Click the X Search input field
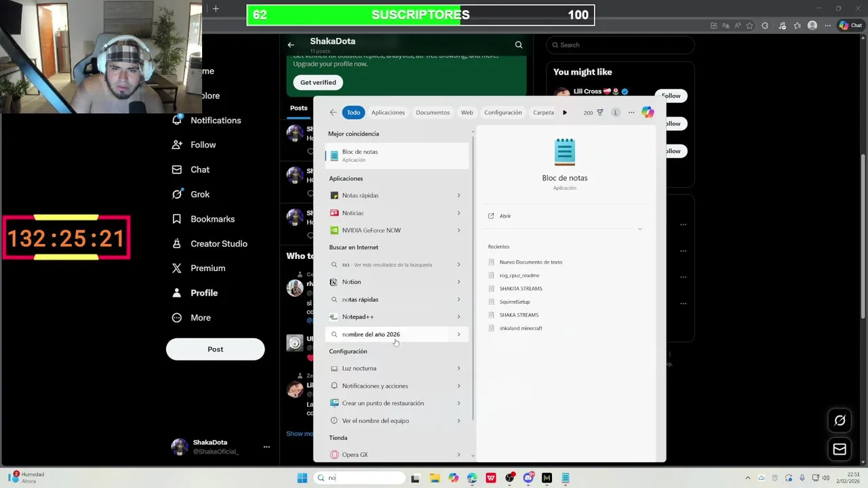868x488 pixels. coord(620,45)
